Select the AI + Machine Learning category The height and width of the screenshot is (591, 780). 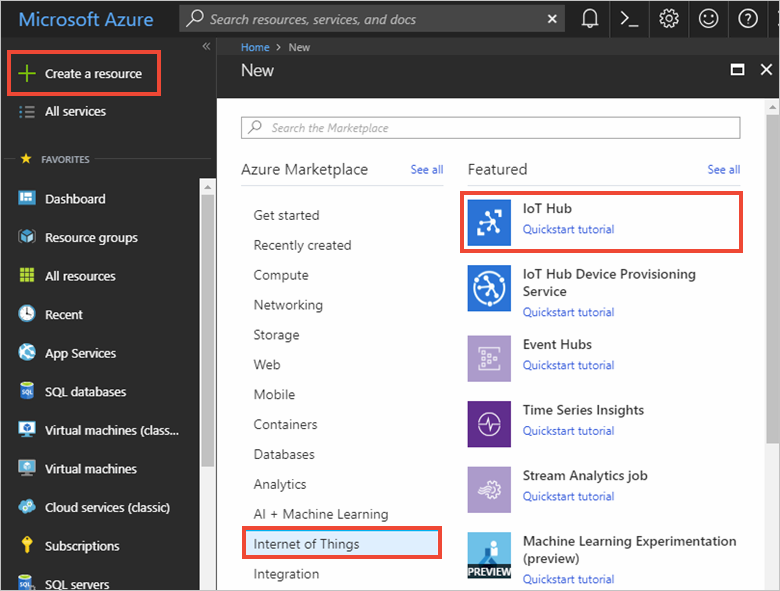point(321,514)
